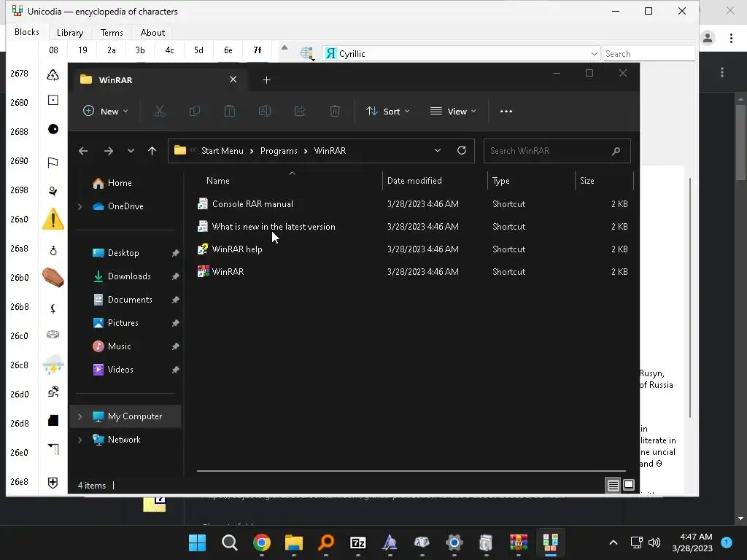The height and width of the screenshot is (560, 747).
Task: Click the Delete trash icon in Explorer toolbar
Action: (335, 111)
